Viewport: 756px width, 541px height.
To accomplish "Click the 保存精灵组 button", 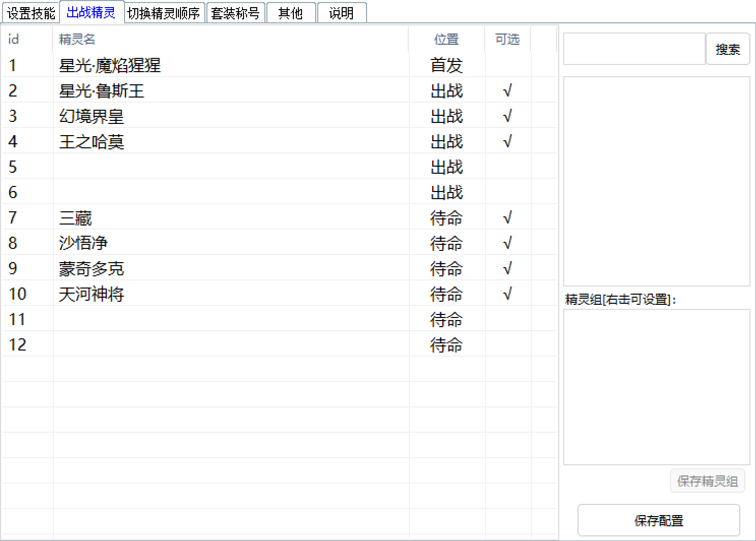I will click(x=707, y=481).
